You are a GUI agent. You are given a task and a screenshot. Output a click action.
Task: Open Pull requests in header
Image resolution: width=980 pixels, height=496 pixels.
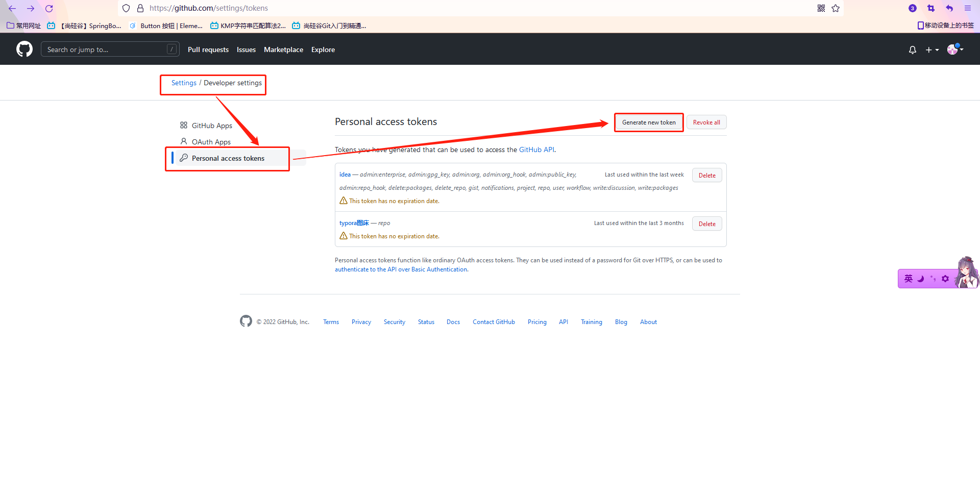pos(208,49)
